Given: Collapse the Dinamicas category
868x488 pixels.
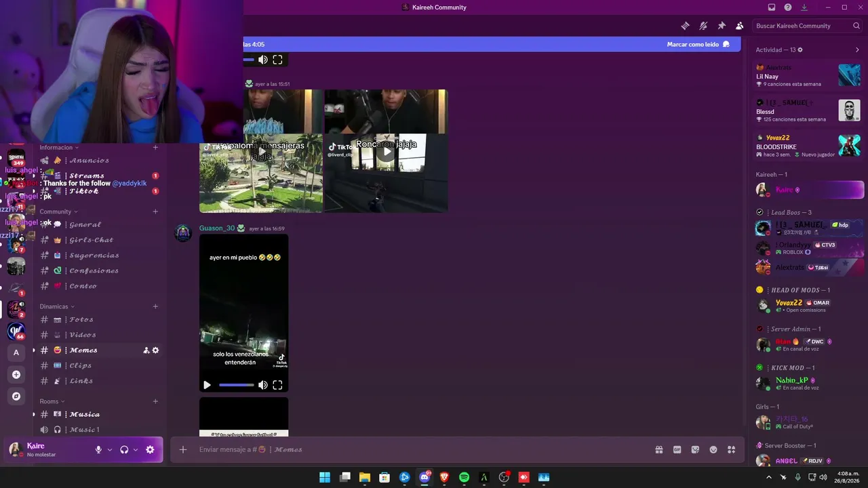Looking at the screenshot, I should pos(58,306).
